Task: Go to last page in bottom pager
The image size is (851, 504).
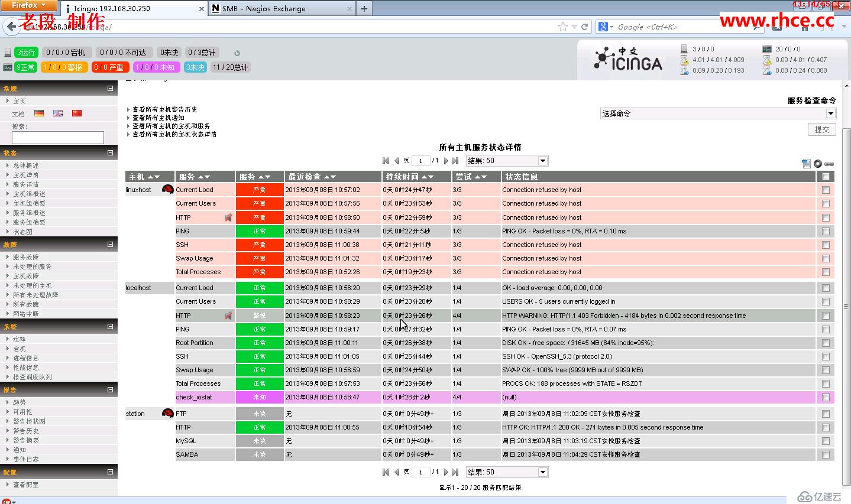Action: tap(455, 472)
